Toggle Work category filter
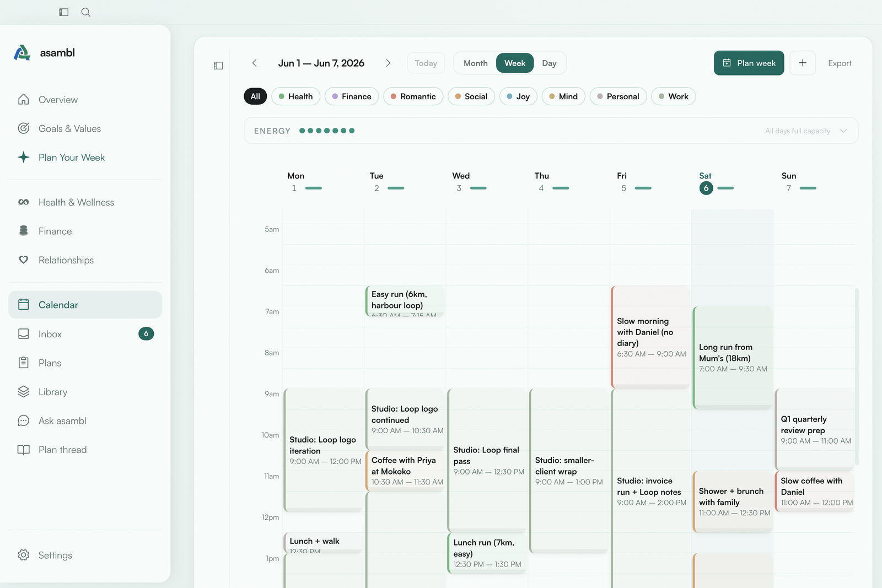This screenshot has width=882, height=588. click(674, 96)
